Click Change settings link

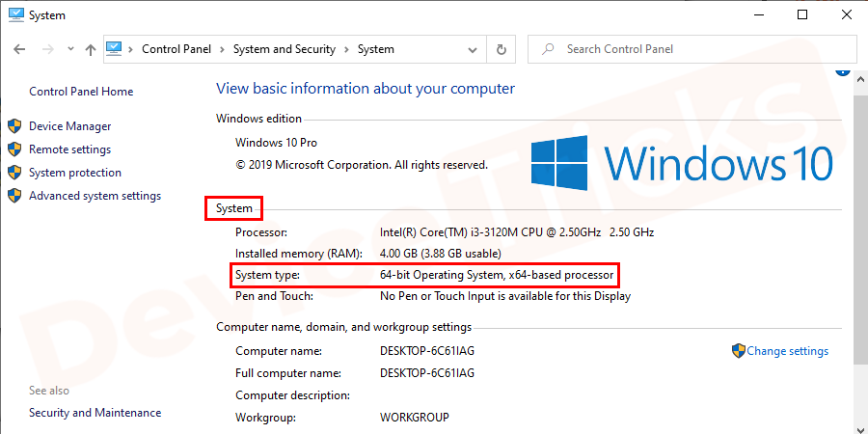(788, 351)
